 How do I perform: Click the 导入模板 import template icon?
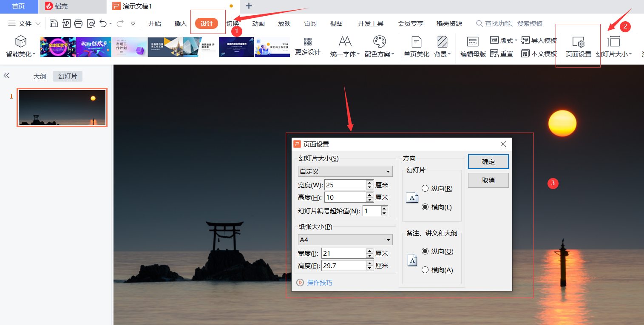525,40
